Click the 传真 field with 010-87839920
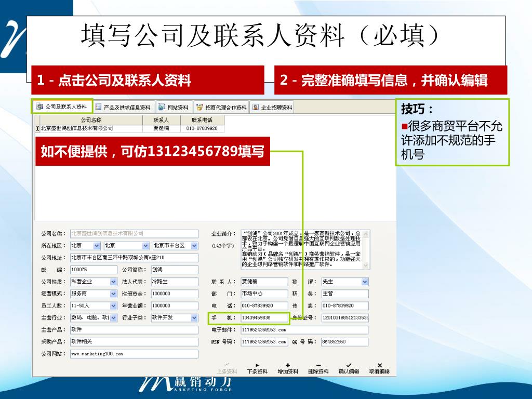 pyautogui.click(x=345, y=305)
